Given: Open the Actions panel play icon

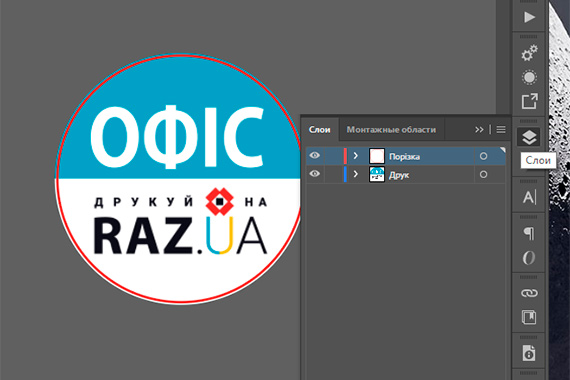Looking at the screenshot, I should point(529,17).
